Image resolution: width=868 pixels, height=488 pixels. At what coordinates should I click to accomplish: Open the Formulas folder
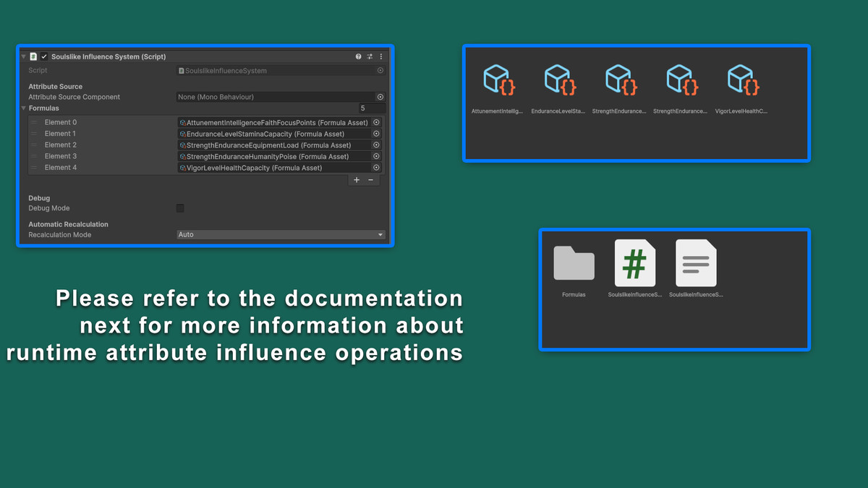click(574, 264)
